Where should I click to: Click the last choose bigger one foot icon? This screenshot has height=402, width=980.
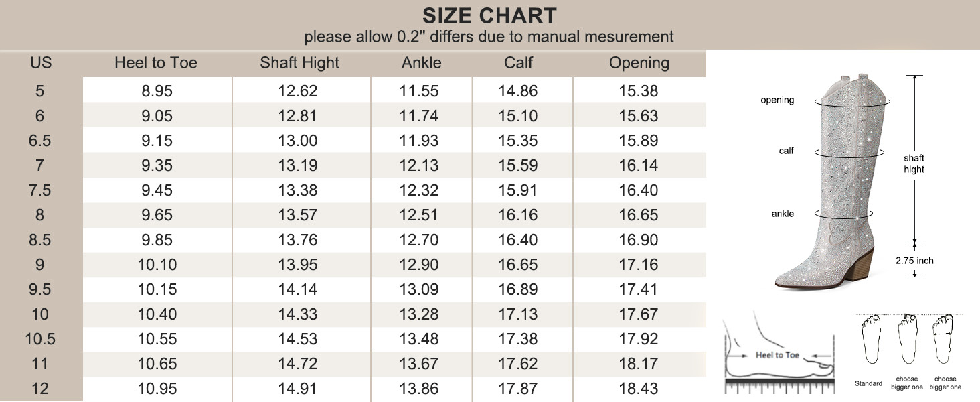945,339
